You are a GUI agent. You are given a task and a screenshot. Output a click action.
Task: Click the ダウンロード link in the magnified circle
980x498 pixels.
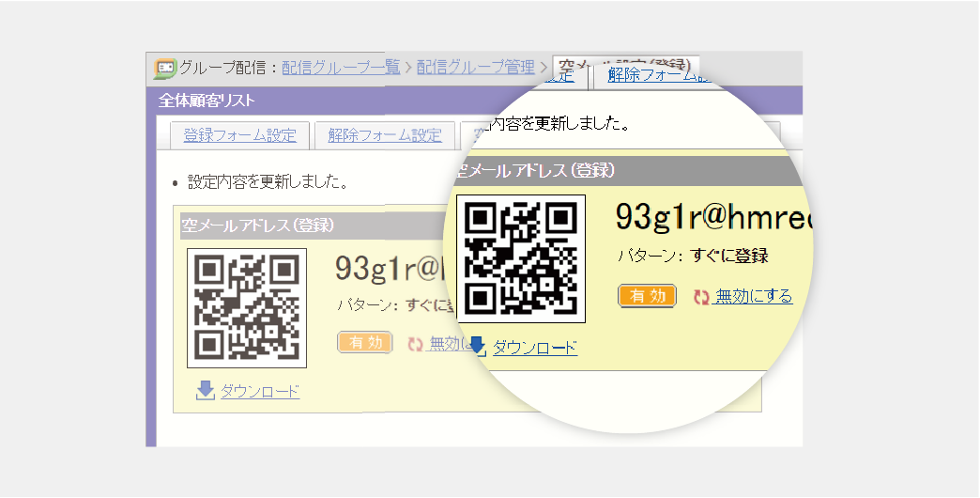(535, 348)
